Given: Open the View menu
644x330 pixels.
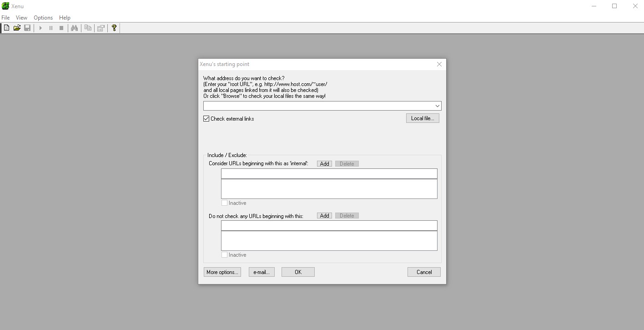Looking at the screenshot, I should click(x=21, y=17).
